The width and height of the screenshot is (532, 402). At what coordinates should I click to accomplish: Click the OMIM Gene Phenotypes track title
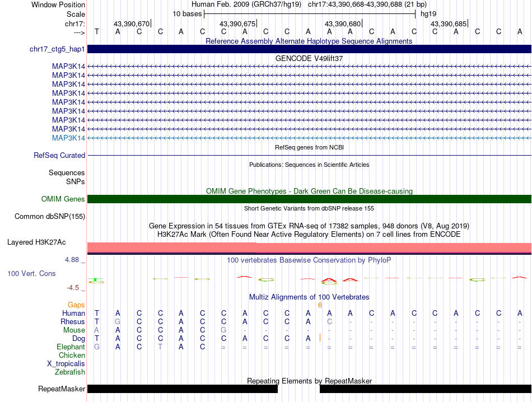[310, 191]
